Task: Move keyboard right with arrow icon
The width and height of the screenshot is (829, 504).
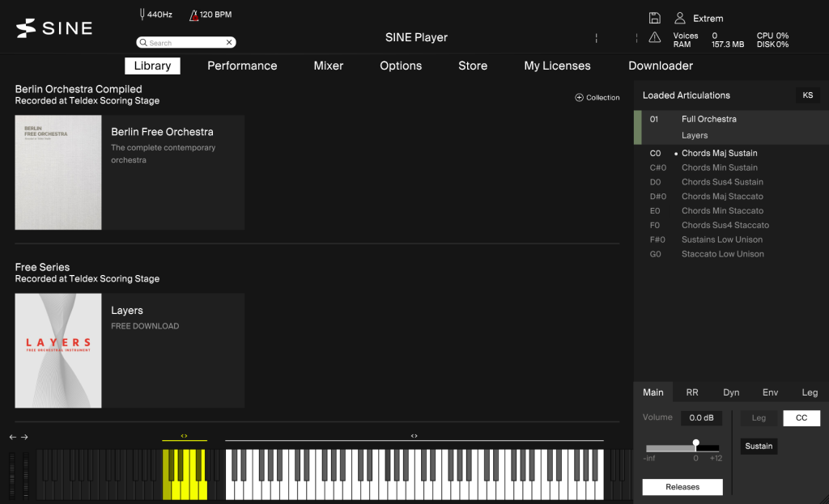Action: pos(24,437)
